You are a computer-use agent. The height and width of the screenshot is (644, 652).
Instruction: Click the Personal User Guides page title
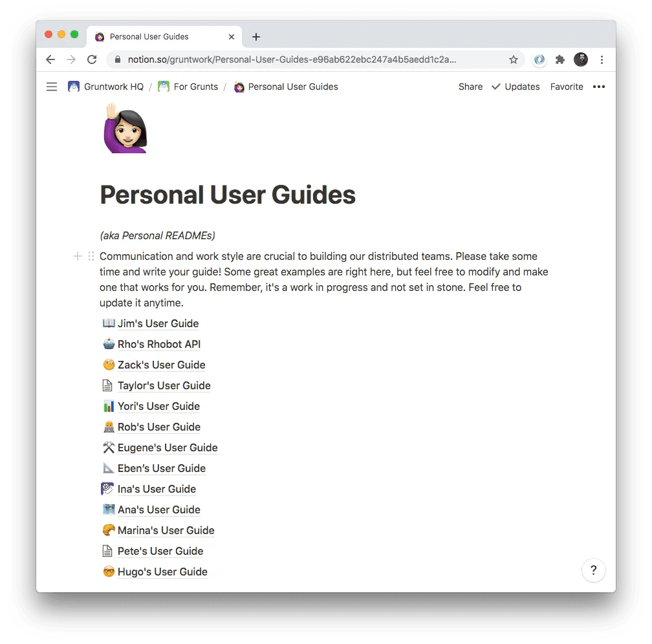pyautogui.click(x=228, y=195)
